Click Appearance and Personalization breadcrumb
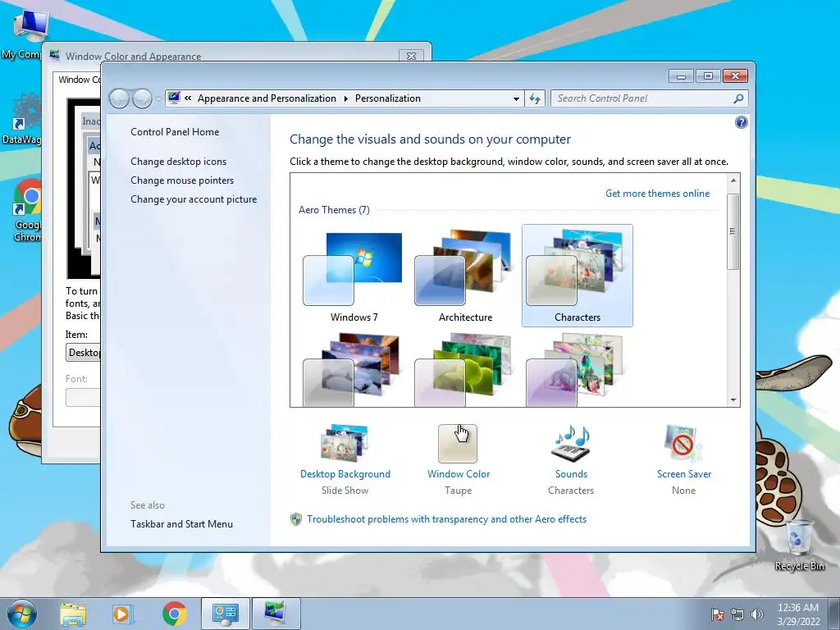 coord(267,98)
